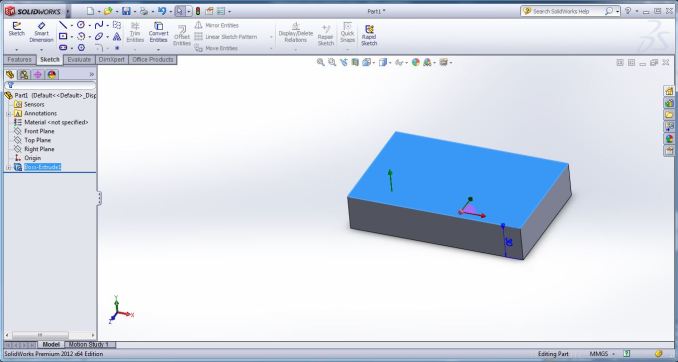678x362 pixels.
Task: Open the Line tool dropdown arrow
Action: coord(72,26)
